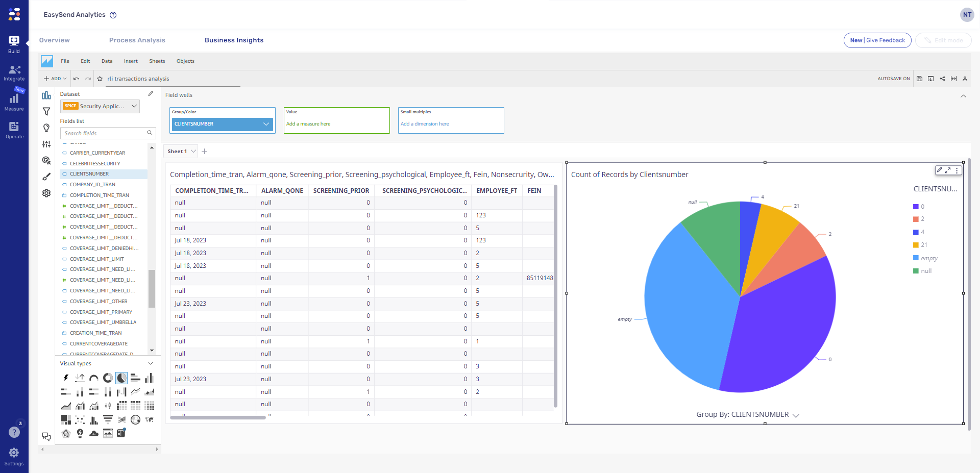Open the CLIENTSNUMBER field well dropdown
The image size is (980, 473).
[x=265, y=123]
